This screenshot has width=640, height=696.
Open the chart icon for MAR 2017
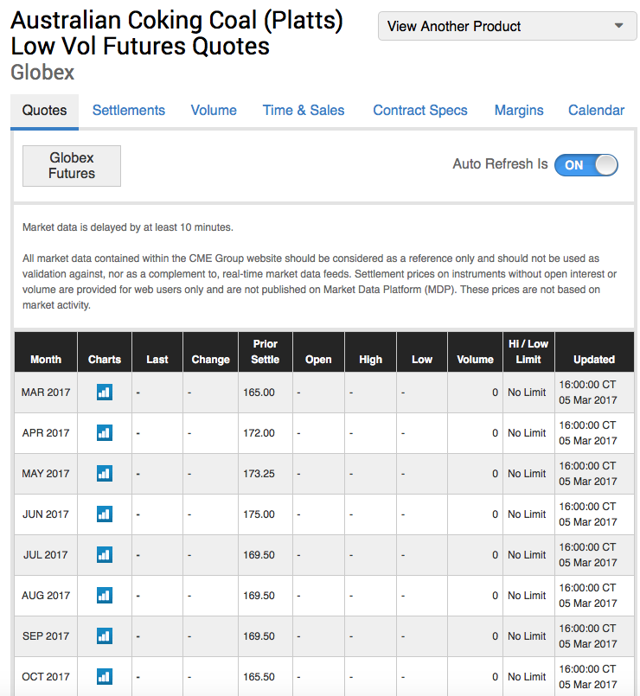click(x=104, y=392)
